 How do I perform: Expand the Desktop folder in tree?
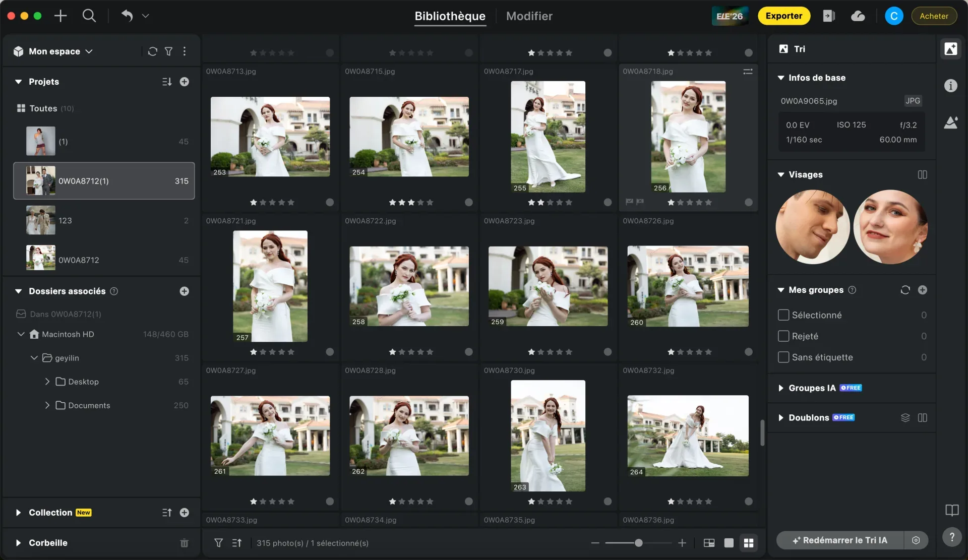47,382
